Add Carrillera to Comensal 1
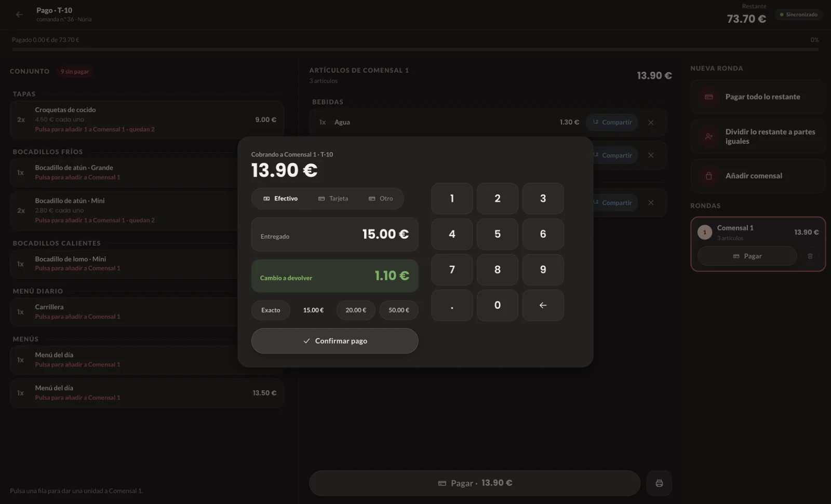The width and height of the screenshot is (831, 504). click(x=146, y=311)
